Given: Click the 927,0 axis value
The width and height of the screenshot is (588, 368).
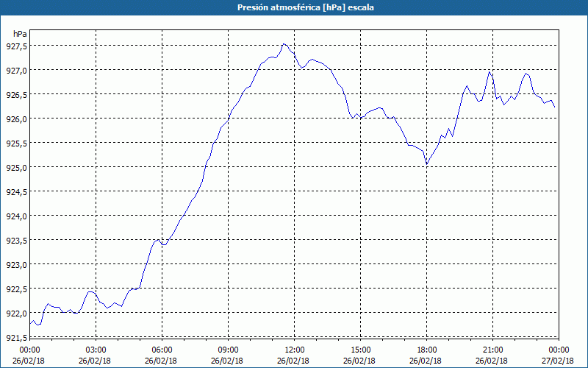Looking at the screenshot, I should 16,70.
